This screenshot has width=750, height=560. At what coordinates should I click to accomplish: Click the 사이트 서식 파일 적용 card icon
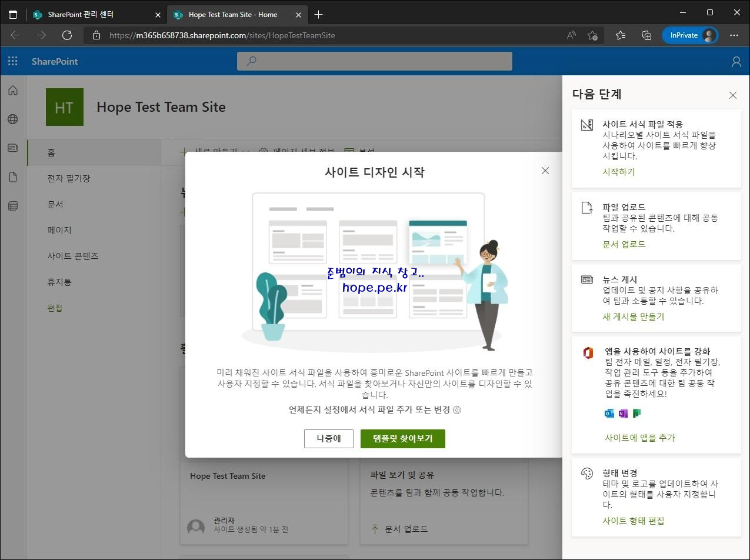coord(586,125)
